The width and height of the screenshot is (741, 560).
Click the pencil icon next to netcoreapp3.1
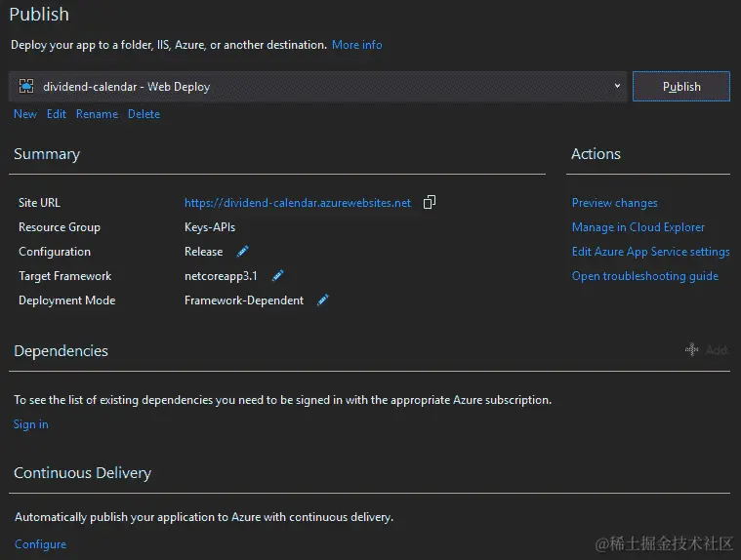coord(277,276)
